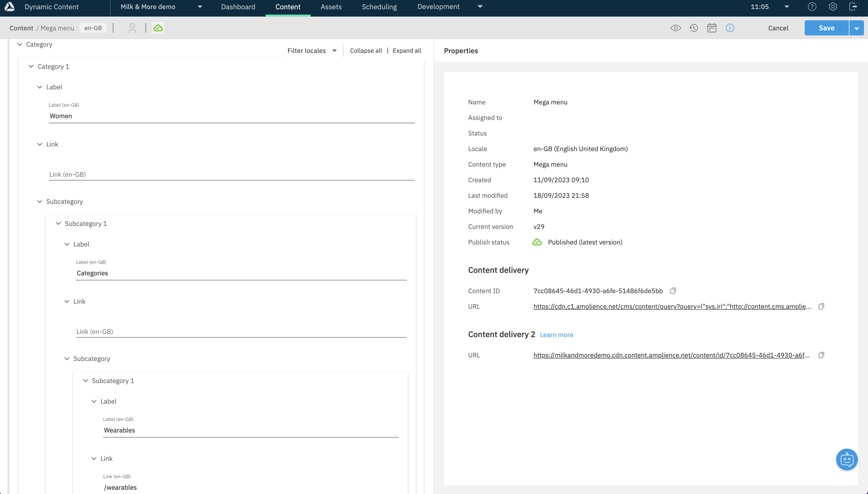This screenshot has width=868, height=494.
Task: Click the blue info icon in the toolbar
Action: [730, 28]
